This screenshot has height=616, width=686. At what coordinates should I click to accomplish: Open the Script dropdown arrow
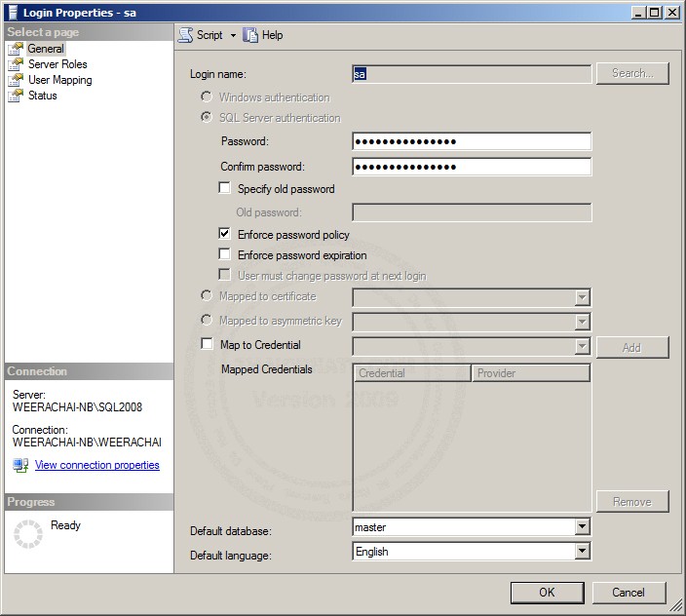[x=233, y=35]
